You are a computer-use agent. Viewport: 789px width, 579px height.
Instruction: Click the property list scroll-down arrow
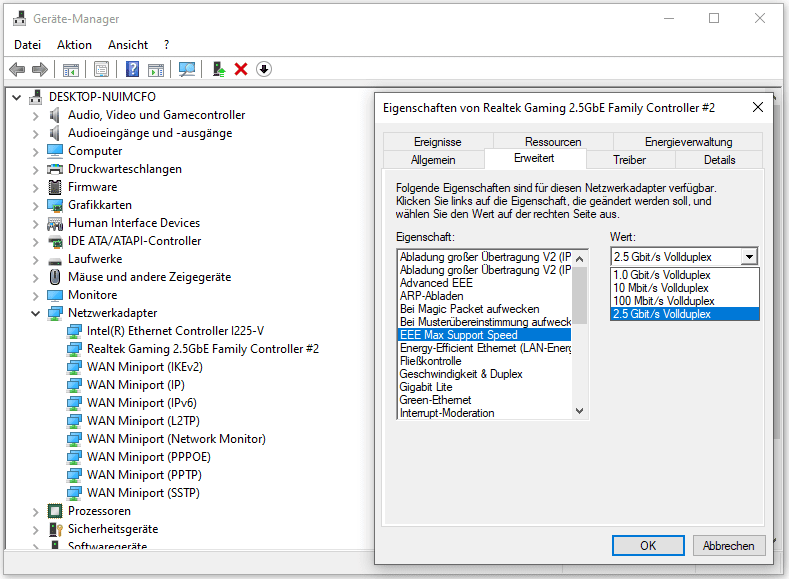pos(580,411)
